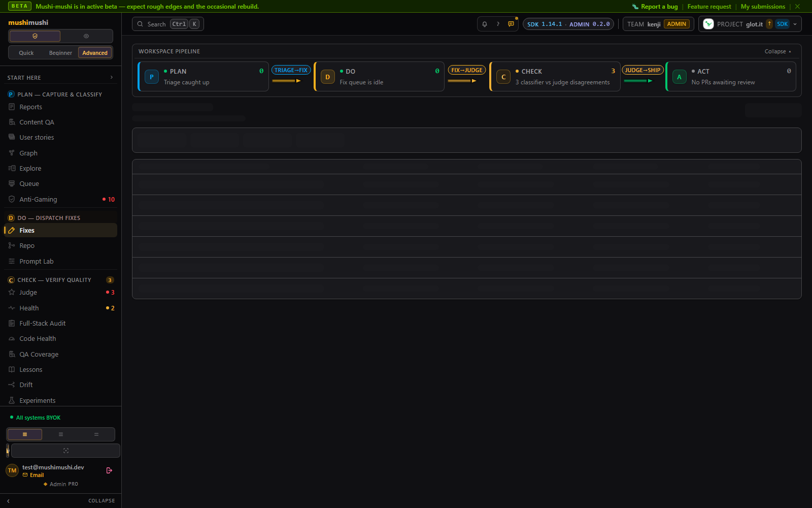Click the FIX→JUDGE transition badge
The width and height of the screenshot is (812, 508).
467,70
